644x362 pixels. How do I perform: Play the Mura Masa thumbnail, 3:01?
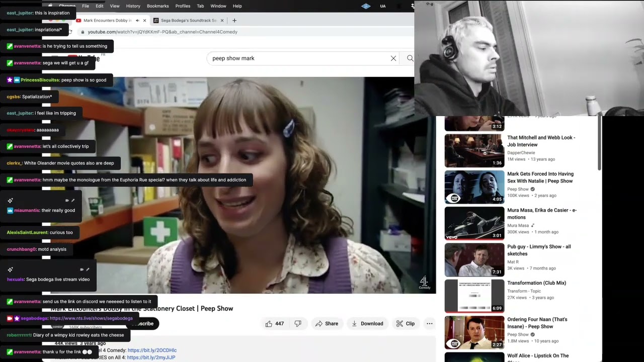click(x=474, y=223)
